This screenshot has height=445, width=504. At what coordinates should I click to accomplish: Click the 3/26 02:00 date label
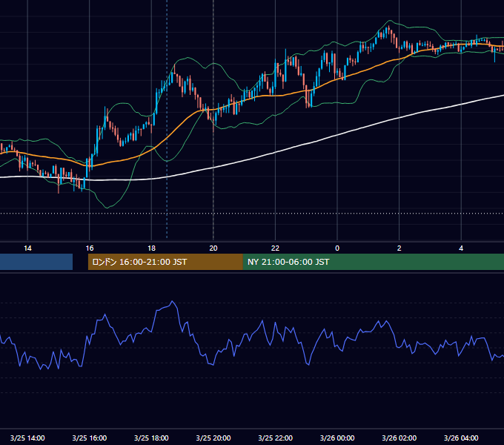[399, 438]
